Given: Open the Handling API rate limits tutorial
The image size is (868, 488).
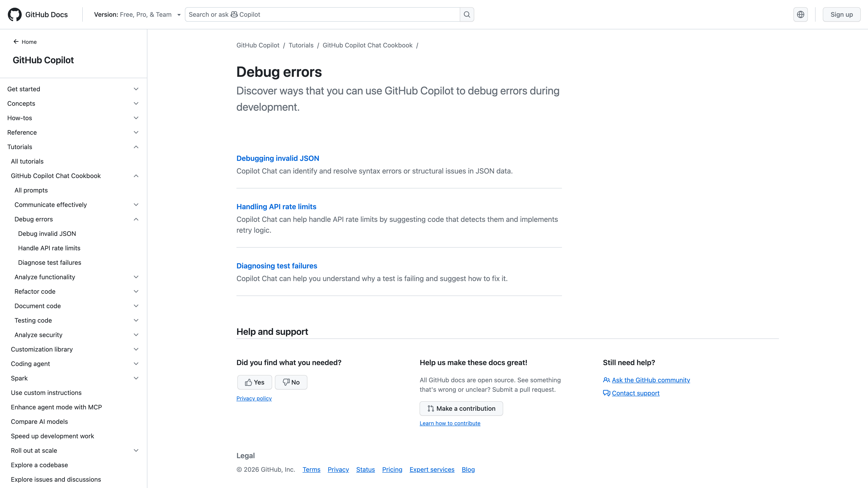Looking at the screenshot, I should [276, 206].
